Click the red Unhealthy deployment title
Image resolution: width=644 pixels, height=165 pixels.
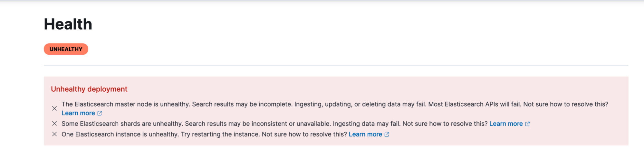tap(89, 89)
